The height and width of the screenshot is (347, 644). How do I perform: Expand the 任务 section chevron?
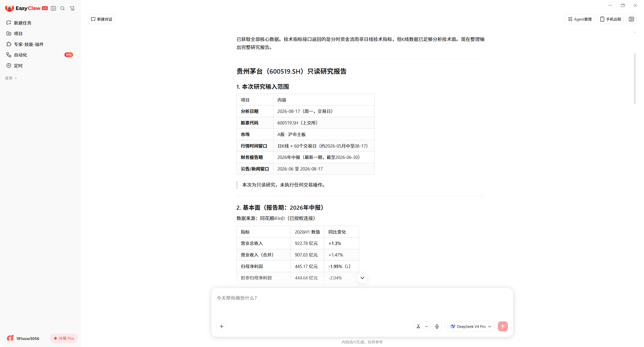coord(16,78)
